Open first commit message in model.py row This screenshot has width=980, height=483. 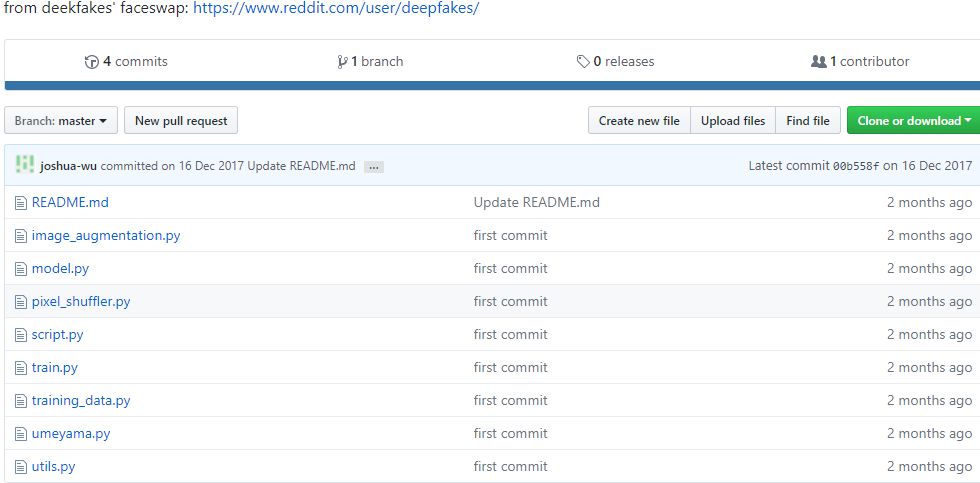coord(511,269)
